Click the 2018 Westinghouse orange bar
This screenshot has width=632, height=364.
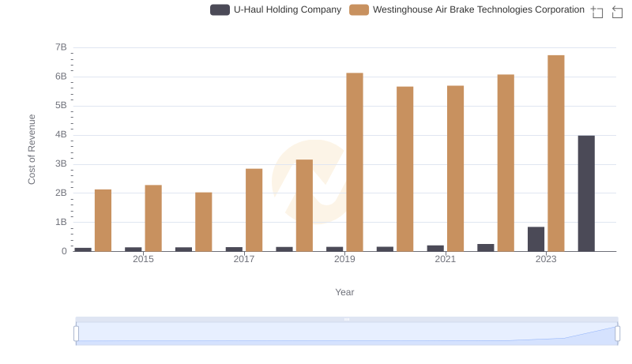coord(304,205)
